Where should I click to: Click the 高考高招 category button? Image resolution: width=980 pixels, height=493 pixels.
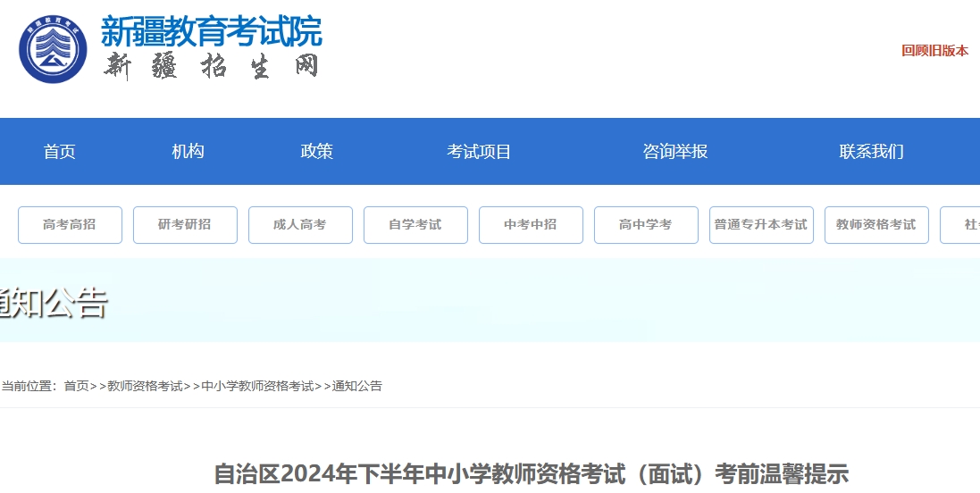70,225
